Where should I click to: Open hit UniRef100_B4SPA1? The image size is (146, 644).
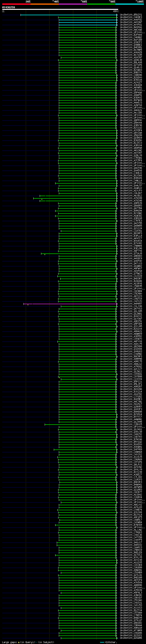pyautogui.click(x=131, y=27)
